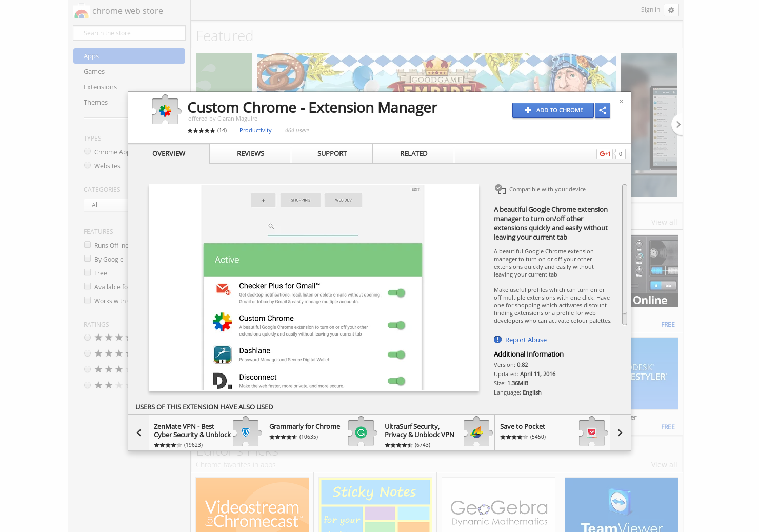
Task: Click the Goodgame Empire featured banner
Action: coord(436,73)
